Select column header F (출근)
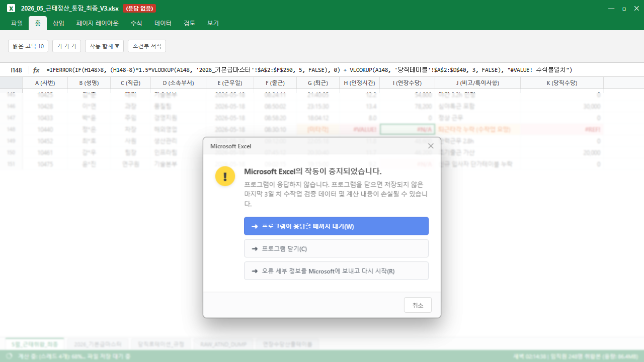644x362 pixels. pyautogui.click(x=275, y=83)
